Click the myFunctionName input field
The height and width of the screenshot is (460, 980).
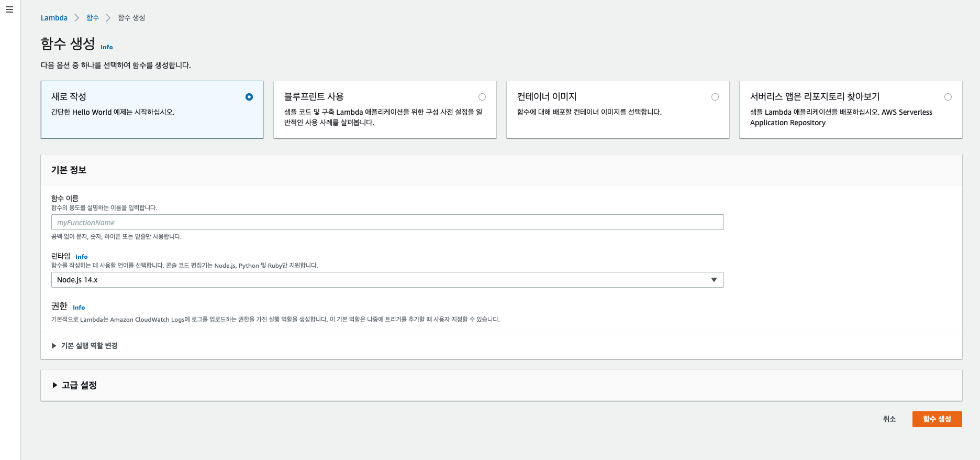387,222
